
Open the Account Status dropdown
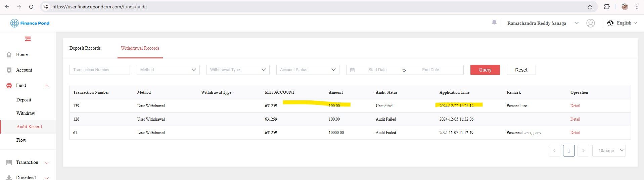[308, 70]
